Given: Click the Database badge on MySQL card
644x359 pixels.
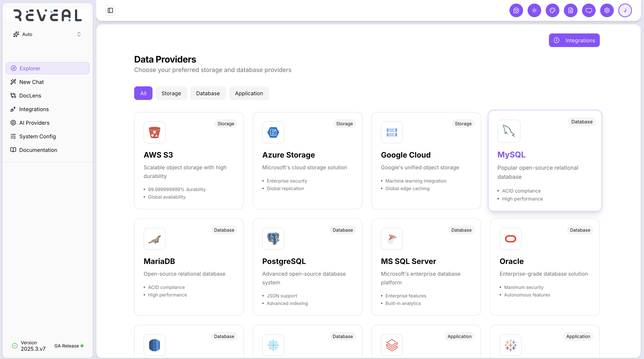Looking at the screenshot, I should pyautogui.click(x=582, y=122).
